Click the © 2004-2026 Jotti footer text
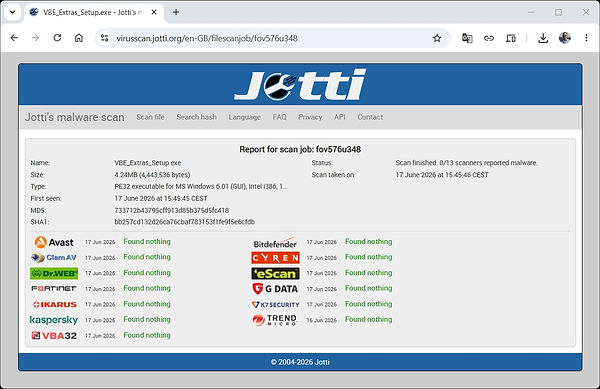 300,362
